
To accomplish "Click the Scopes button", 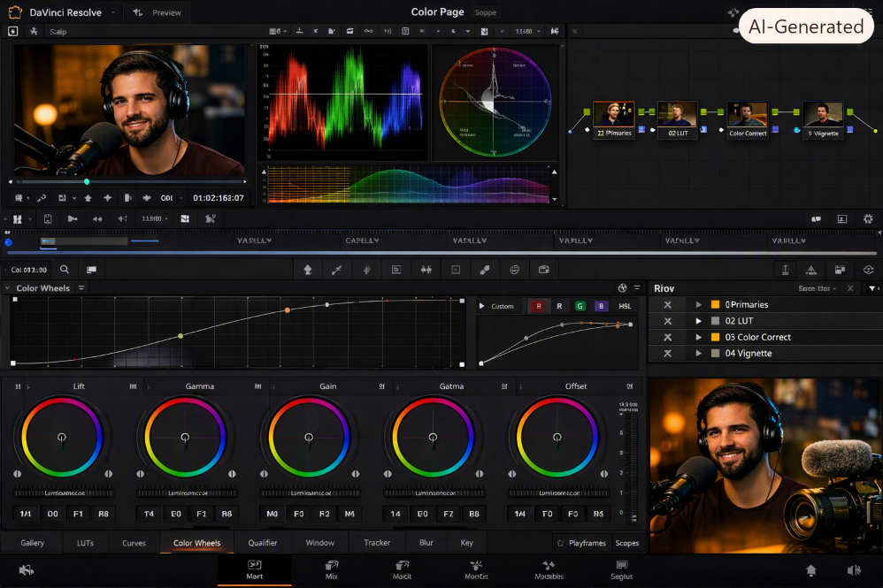I will click(626, 543).
